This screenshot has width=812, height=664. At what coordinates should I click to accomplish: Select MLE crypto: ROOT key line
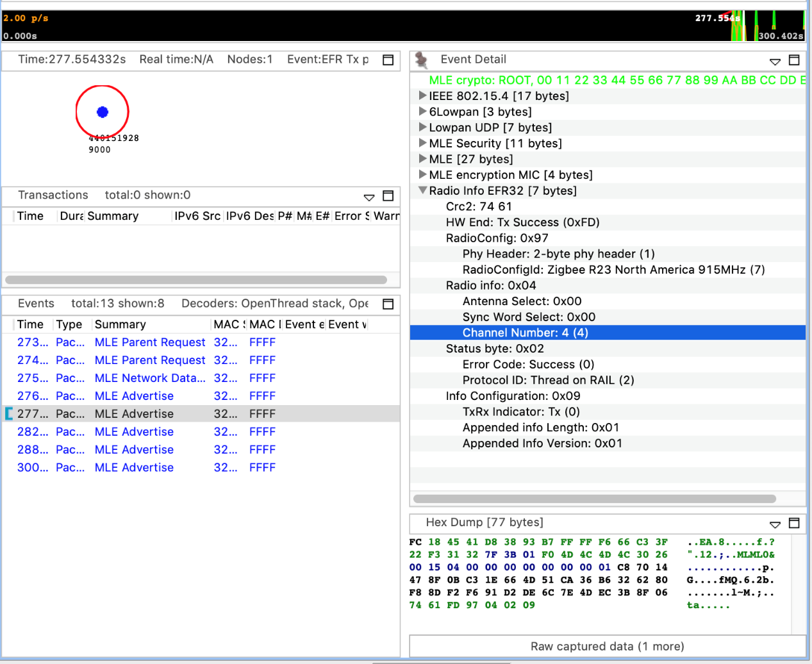pos(608,80)
